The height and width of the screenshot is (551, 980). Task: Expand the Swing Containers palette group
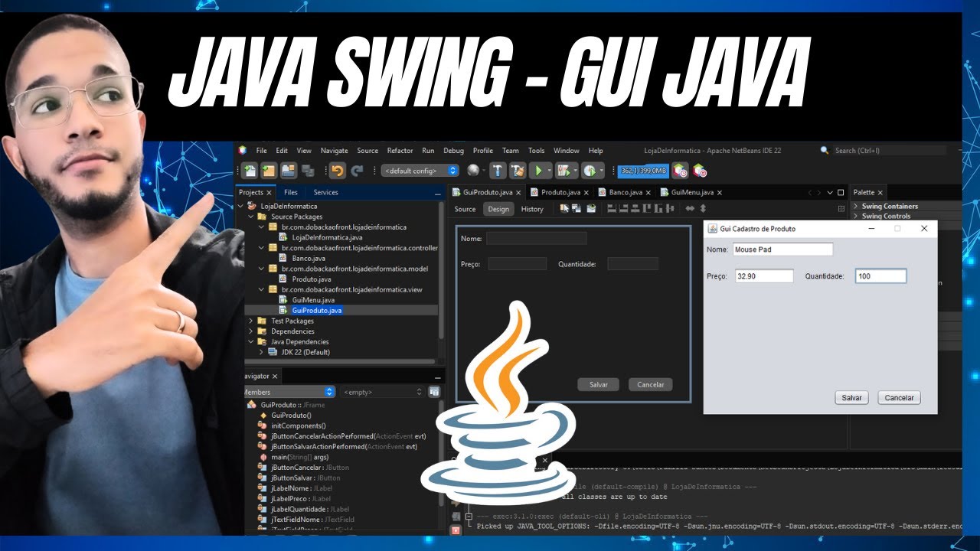856,206
